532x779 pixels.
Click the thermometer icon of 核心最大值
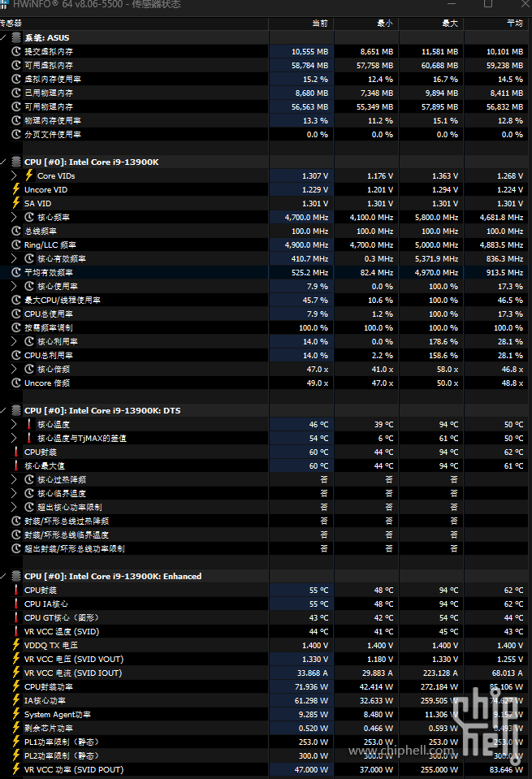16,465
